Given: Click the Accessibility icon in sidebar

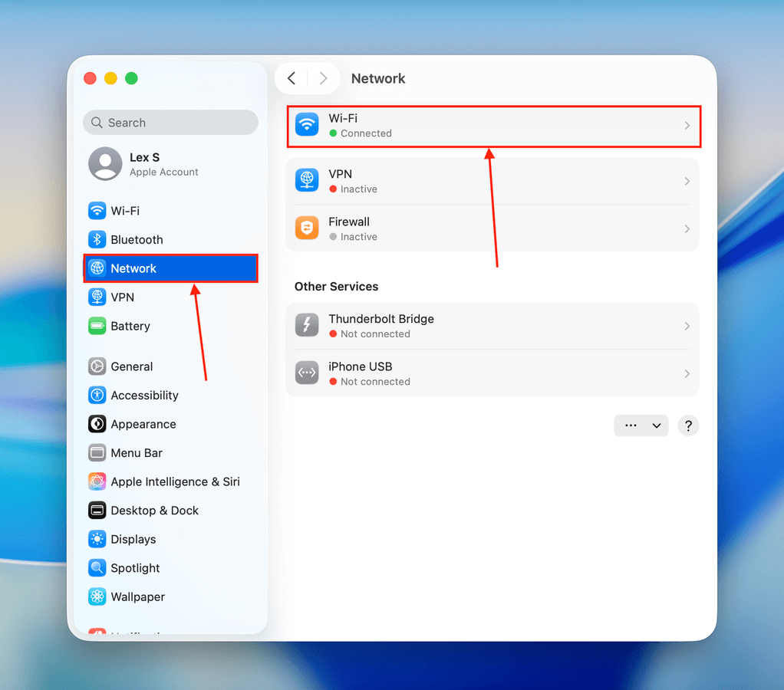Looking at the screenshot, I should [97, 396].
